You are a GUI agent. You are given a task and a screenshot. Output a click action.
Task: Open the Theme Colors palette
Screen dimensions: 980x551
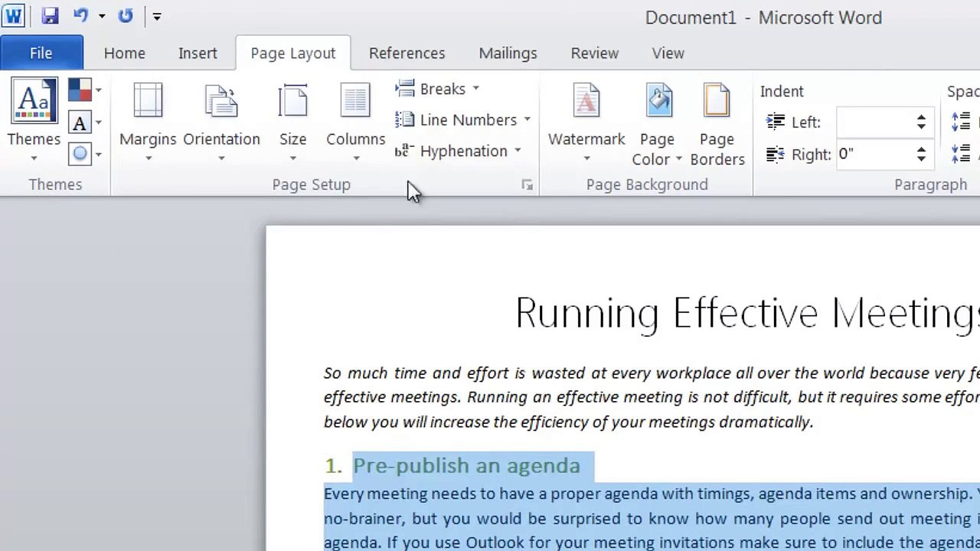tap(85, 90)
